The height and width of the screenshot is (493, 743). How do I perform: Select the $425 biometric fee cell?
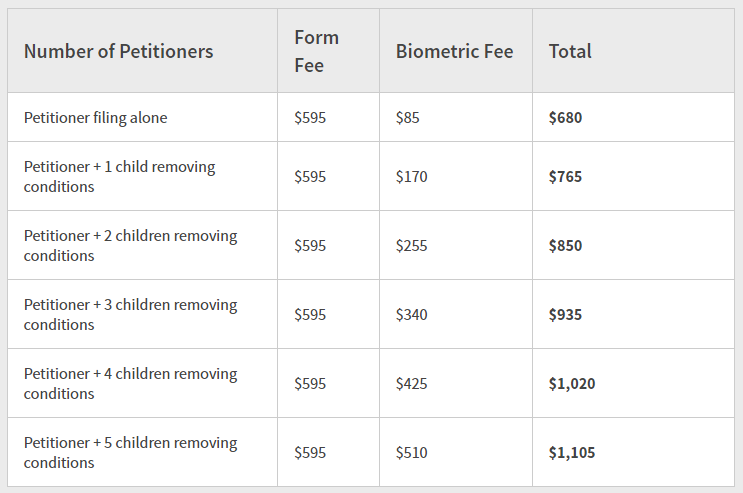click(x=411, y=384)
